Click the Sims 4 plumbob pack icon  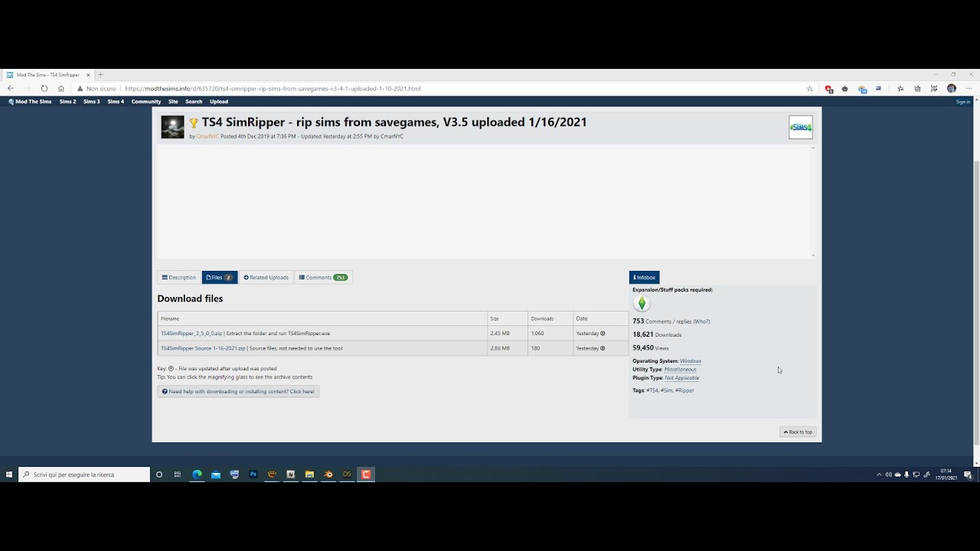tap(642, 304)
